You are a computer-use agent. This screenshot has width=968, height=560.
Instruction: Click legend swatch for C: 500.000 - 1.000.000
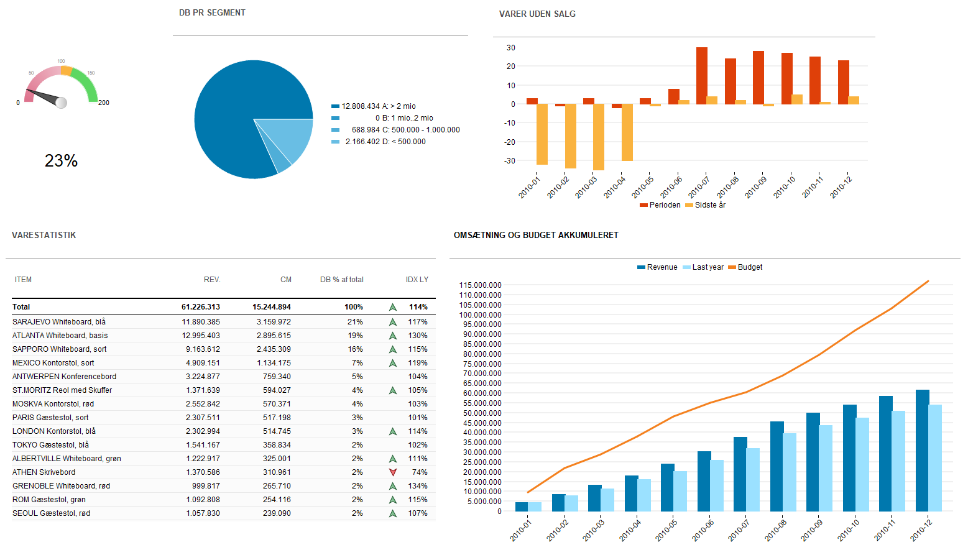[x=335, y=130]
